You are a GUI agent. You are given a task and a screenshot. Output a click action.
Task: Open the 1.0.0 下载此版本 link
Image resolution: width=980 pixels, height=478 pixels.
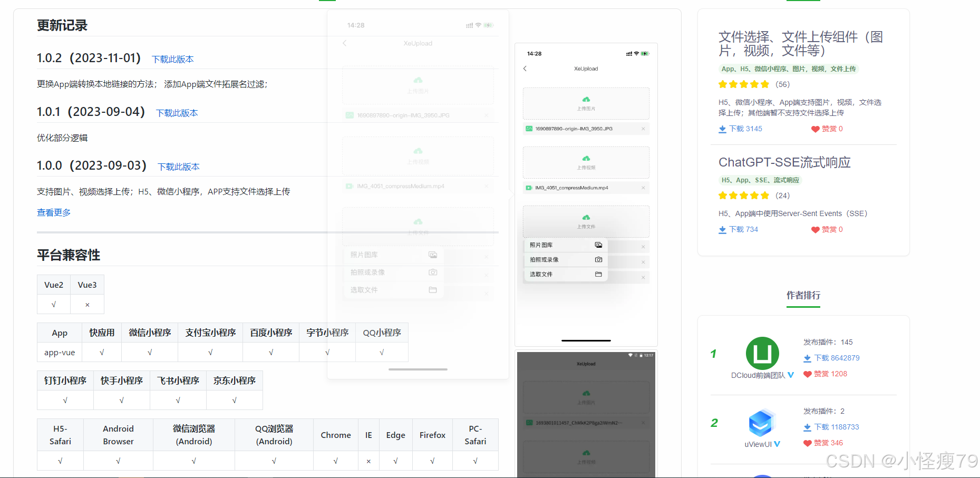pyautogui.click(x=178, y=167)
